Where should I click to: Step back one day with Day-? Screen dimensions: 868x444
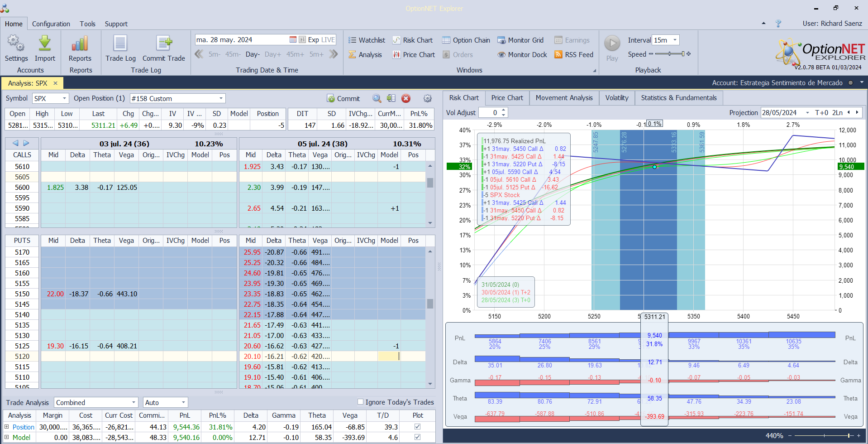pos(253,54)
